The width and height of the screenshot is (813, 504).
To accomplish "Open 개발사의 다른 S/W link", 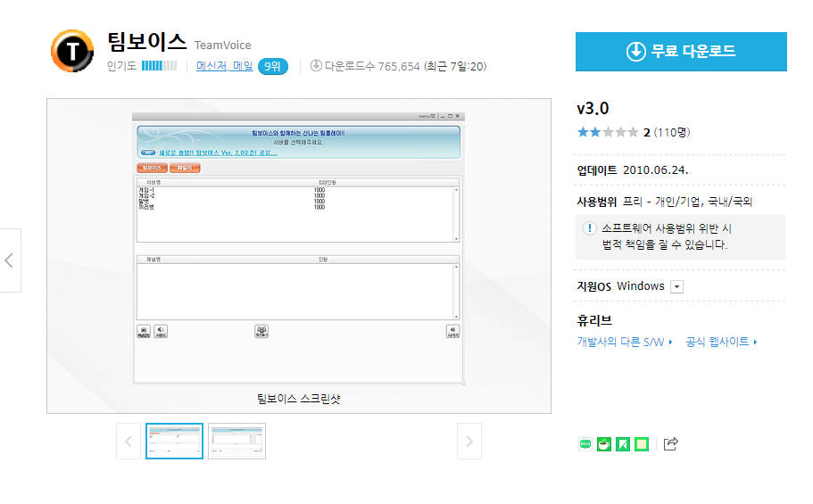I will [x=625, y=342].
